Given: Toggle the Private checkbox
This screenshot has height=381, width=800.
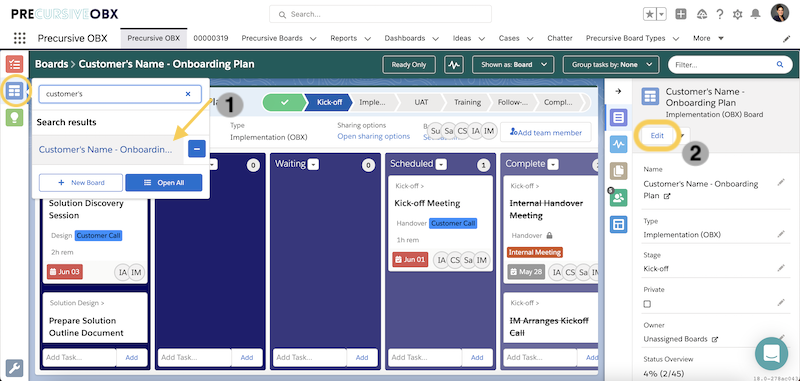Looking at the screenshot, I should point(647,303).
